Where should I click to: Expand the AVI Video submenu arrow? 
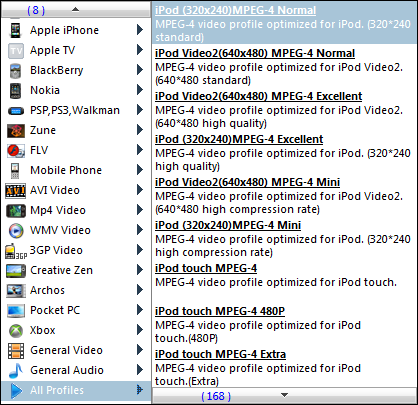tap(140, 190)
